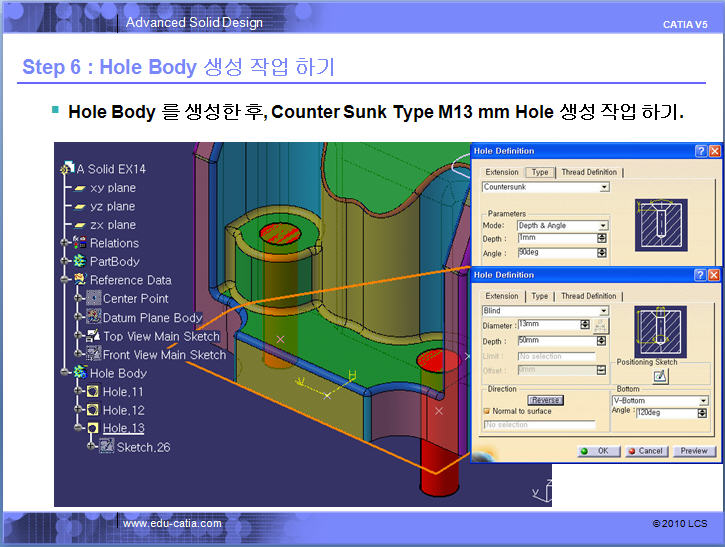Click the Hole.11 feature icon
725x547 pixels.
92,392
